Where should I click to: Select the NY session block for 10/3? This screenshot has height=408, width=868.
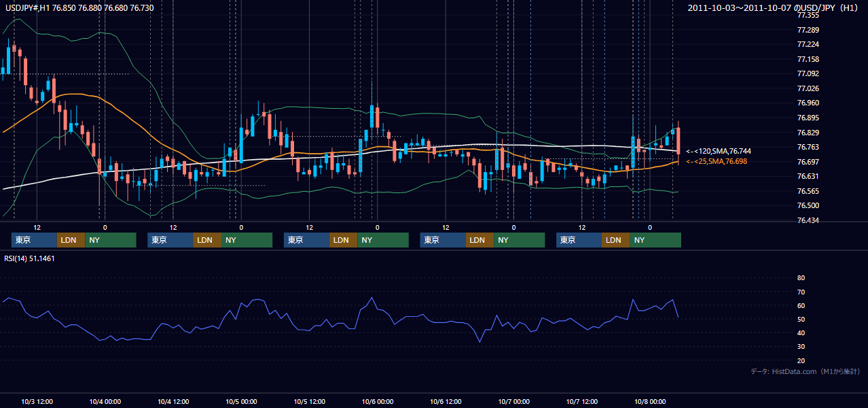pyautogui.click(x=111, y=240)
